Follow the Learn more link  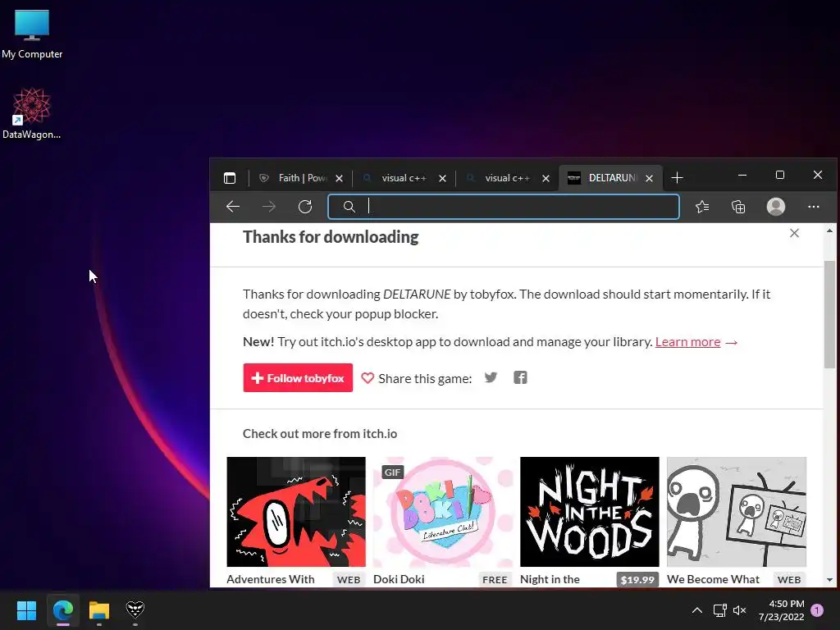pos(687,342)
